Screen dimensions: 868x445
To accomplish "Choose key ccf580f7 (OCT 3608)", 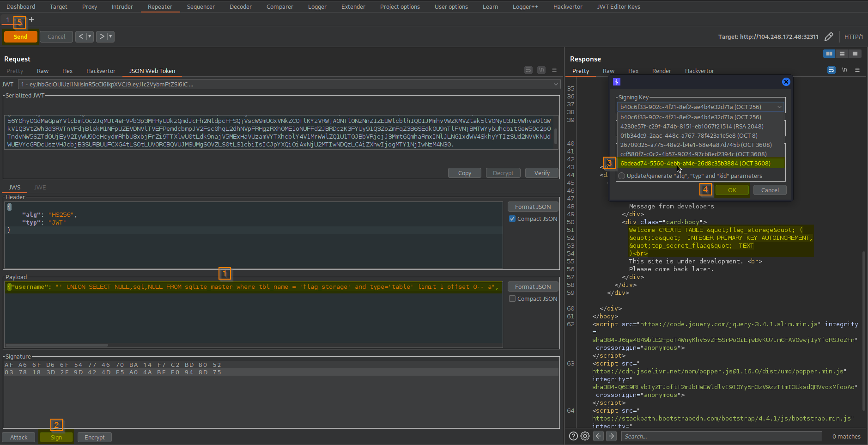I will pyautogui.click(x=700, y=154).
